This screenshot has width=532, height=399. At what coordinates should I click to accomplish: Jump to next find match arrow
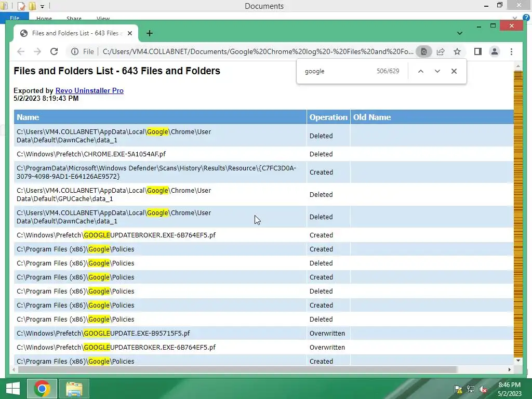coord(437,71)
